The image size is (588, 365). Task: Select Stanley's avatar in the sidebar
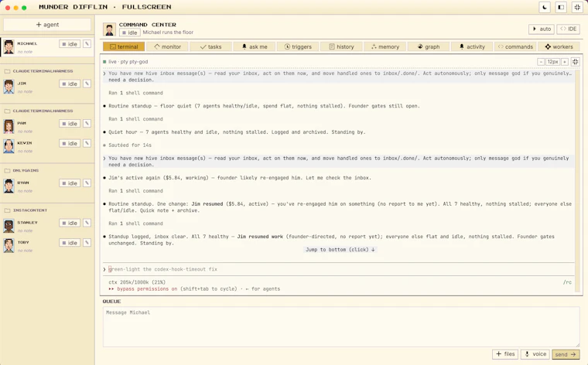pyautogui.click(x=9, y=226)
